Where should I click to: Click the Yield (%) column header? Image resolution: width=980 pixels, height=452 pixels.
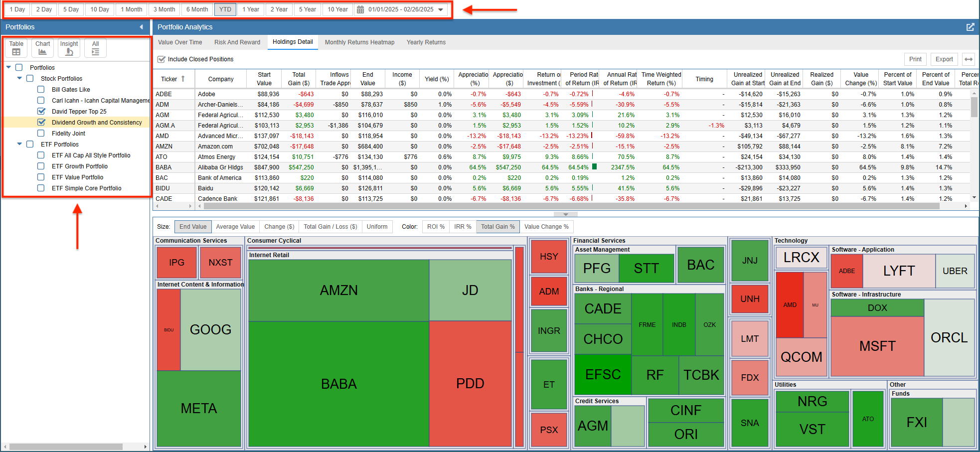pyautogui.click(x=437, y=79)
